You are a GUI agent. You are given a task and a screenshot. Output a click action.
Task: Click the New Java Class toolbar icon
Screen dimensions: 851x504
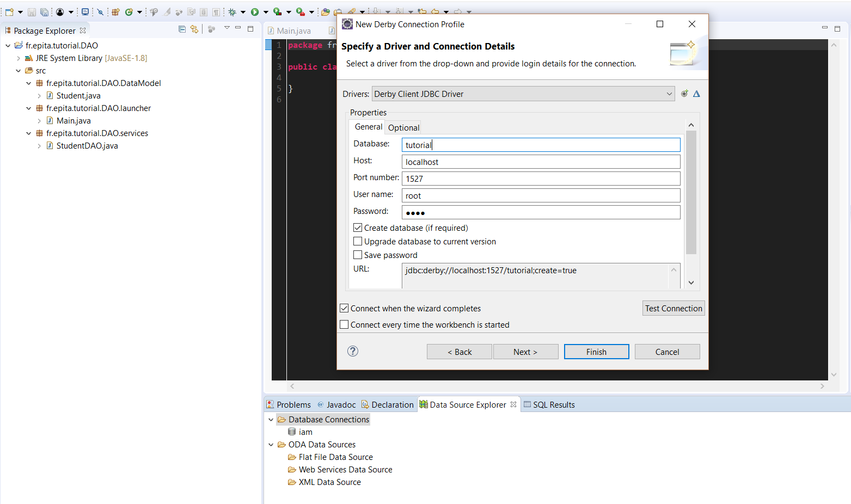pyautogui.click(x=129, y=12)
